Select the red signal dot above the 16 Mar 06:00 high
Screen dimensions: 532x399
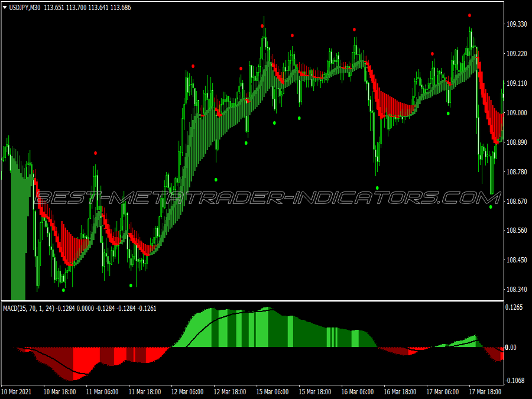(354, 30)
